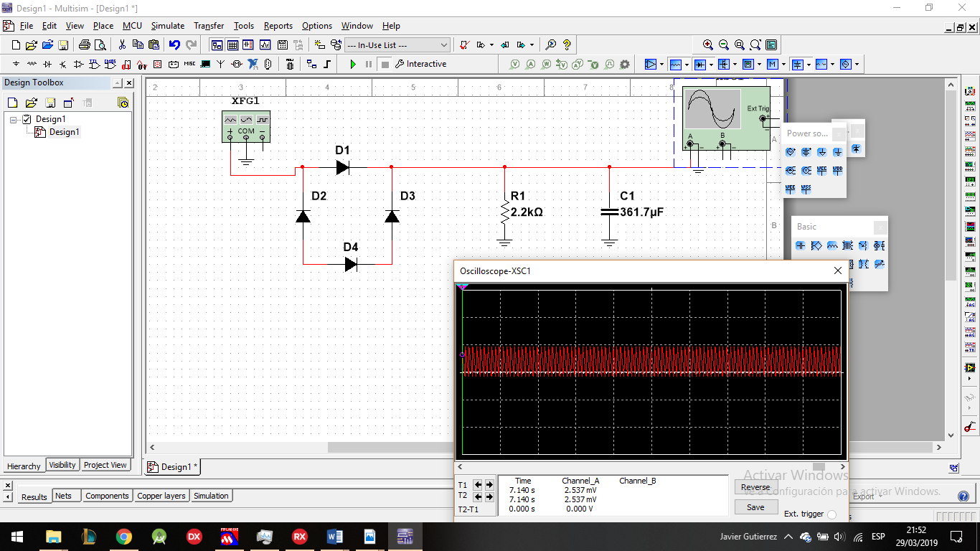Screen dimensions: 980x551
Task: Select resistor R1 labeled 2.2kΩ
Action: (x=504, y=211)
